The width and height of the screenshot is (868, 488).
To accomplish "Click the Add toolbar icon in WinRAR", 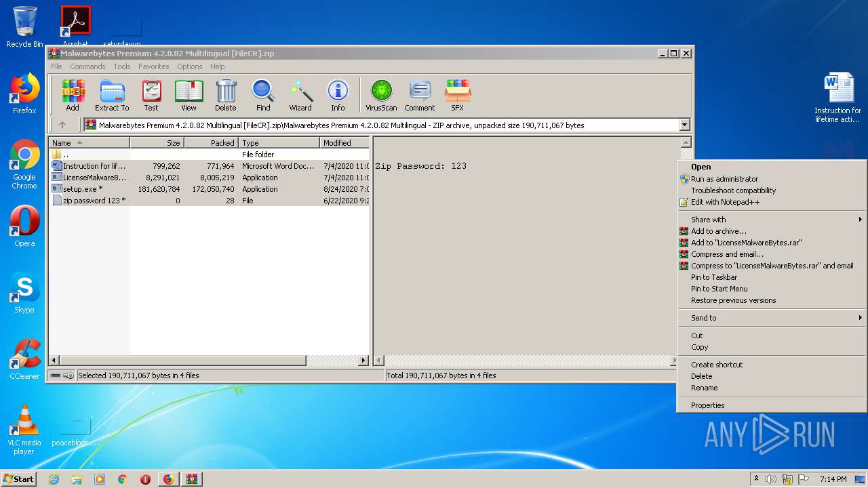I will point(73,95).
